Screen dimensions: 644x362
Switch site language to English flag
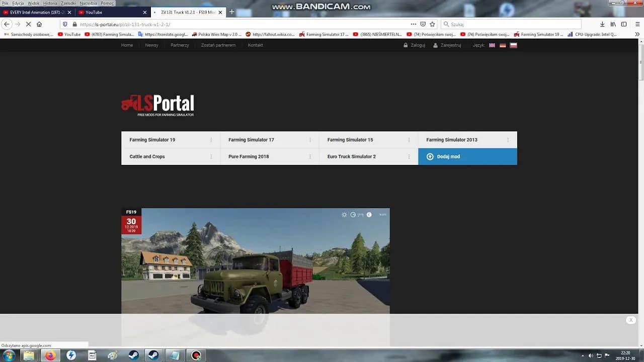point(492,45)
